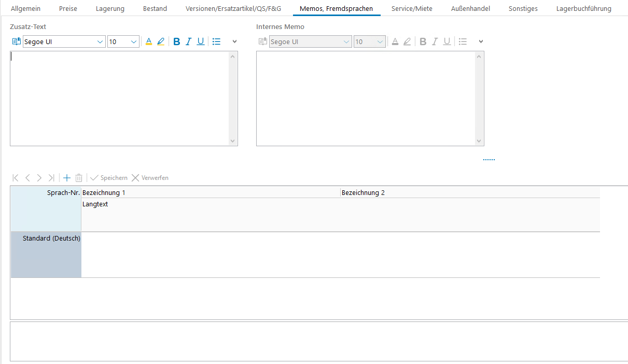Toggle italic in Zusatz-Text toolbar
This screenshot has height=364, width=628.
189,42
